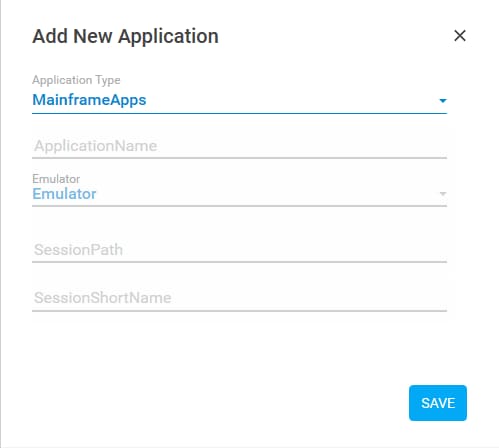The height and width of the screenshot is (448, 499).
Task: Click the blue Emulator placeholder text
Action: coord(64,194)
